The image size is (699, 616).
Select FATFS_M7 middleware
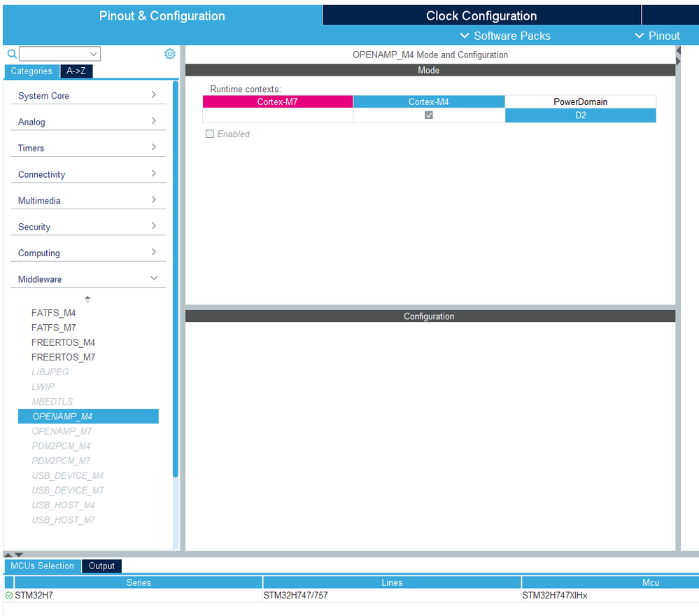tap(53, 328)
